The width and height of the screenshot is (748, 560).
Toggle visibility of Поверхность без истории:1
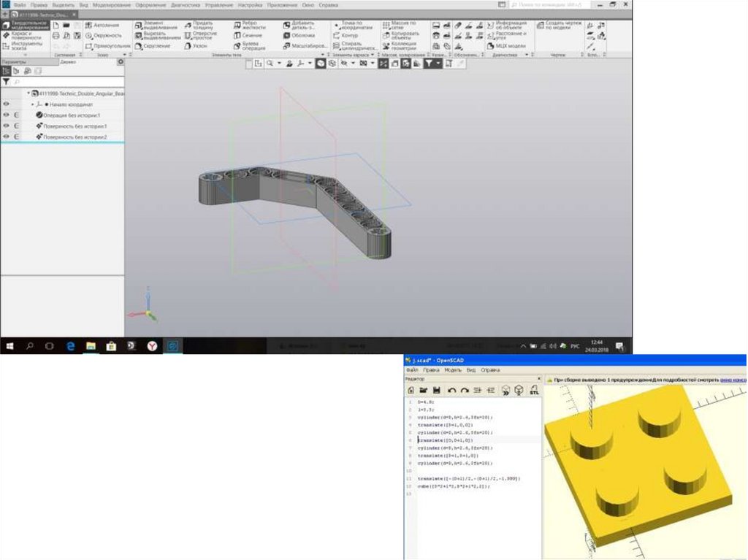coord(6,126)
